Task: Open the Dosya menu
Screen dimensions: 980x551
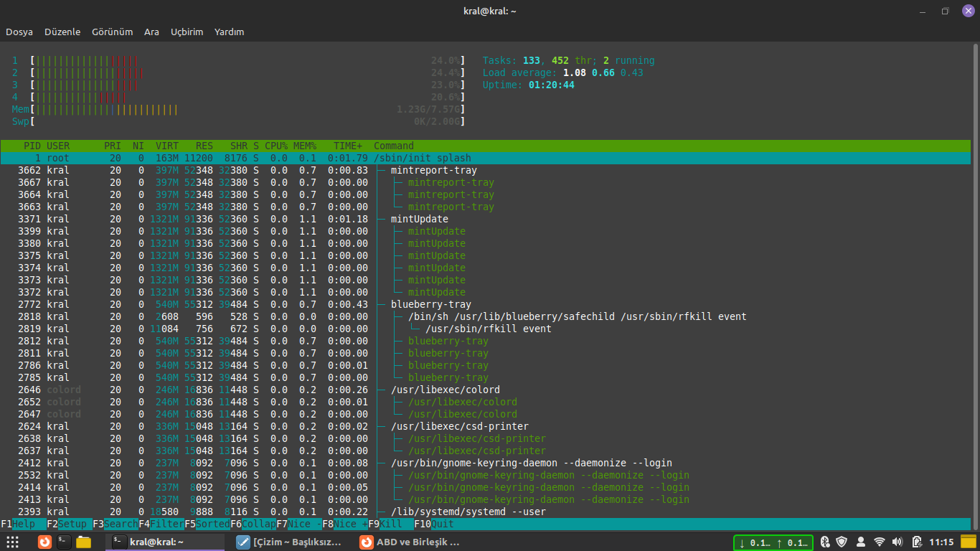Action: tap(19, 32)
